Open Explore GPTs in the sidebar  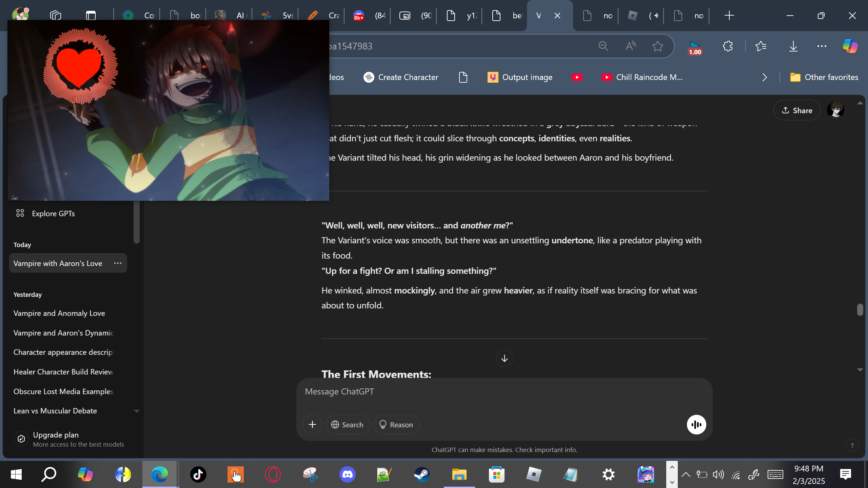click(45, 213)
